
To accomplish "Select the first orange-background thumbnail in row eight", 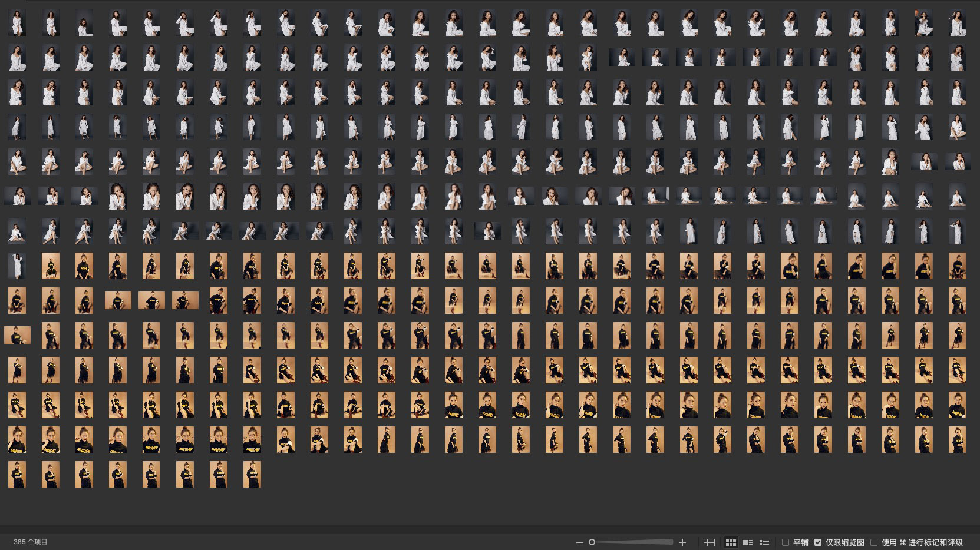I will pyautogui.click(x=51, y=266).
